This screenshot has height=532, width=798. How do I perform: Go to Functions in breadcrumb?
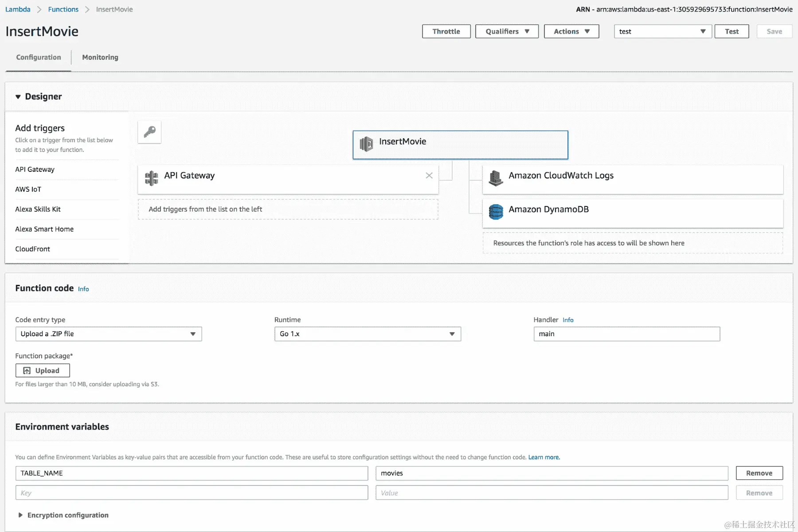coord(63,9)
